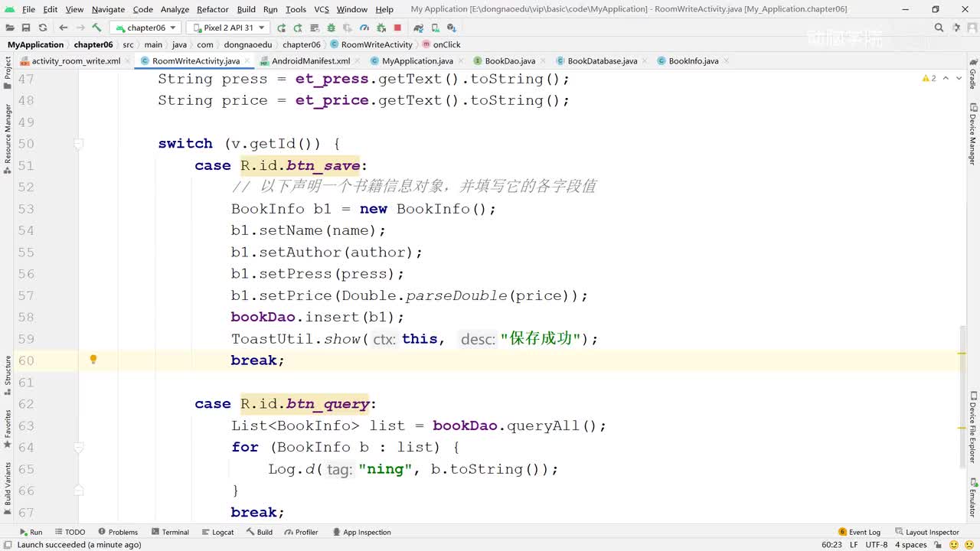Click the Sync/Reload from disk icon
This screenshot has width=980, height=551.
(x=43, y=28)
